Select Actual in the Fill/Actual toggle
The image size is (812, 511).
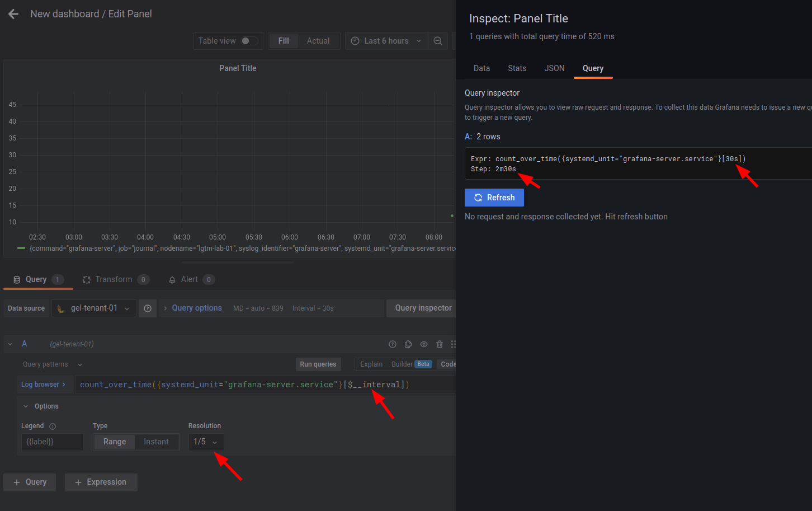click(x=318, y=40)
